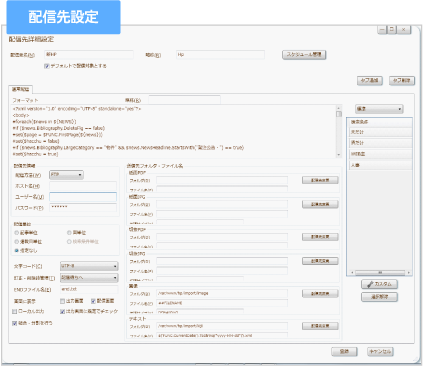The width and height of the screenshot is (423, 366).
Task: Click the タブ追加 button
Action: coord(370,81)
